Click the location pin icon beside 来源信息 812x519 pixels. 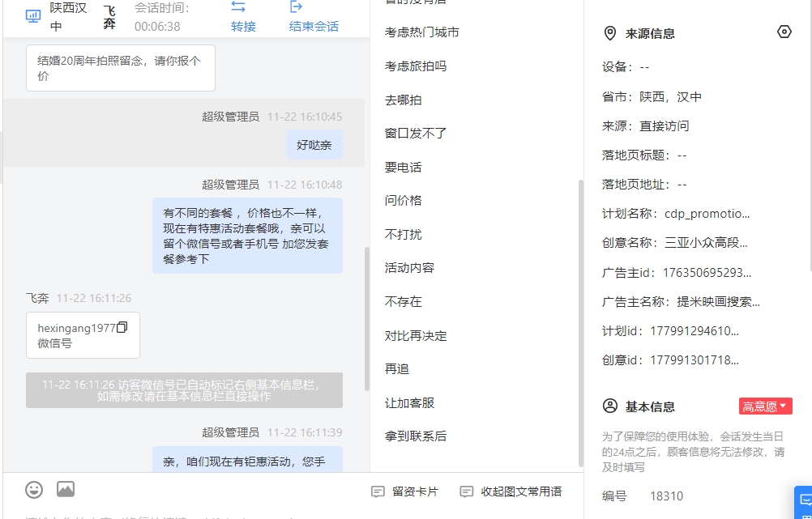pos(610,34)
